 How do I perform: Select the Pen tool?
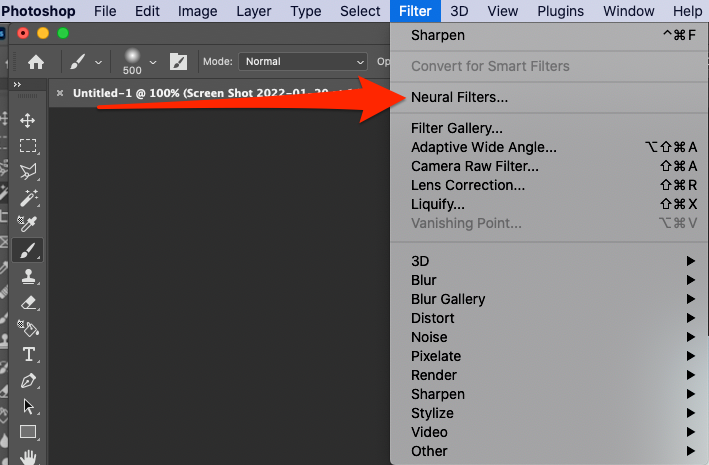click(x=28, y=380)
